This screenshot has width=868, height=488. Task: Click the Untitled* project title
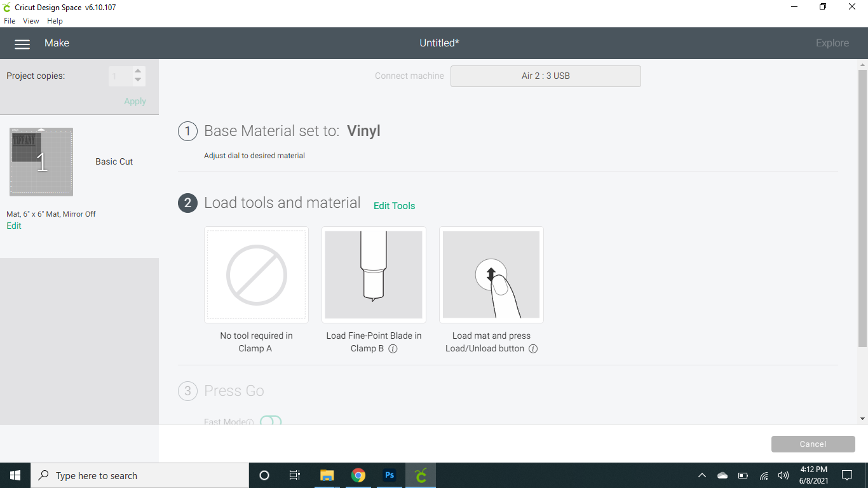click(x=439, y=43)
